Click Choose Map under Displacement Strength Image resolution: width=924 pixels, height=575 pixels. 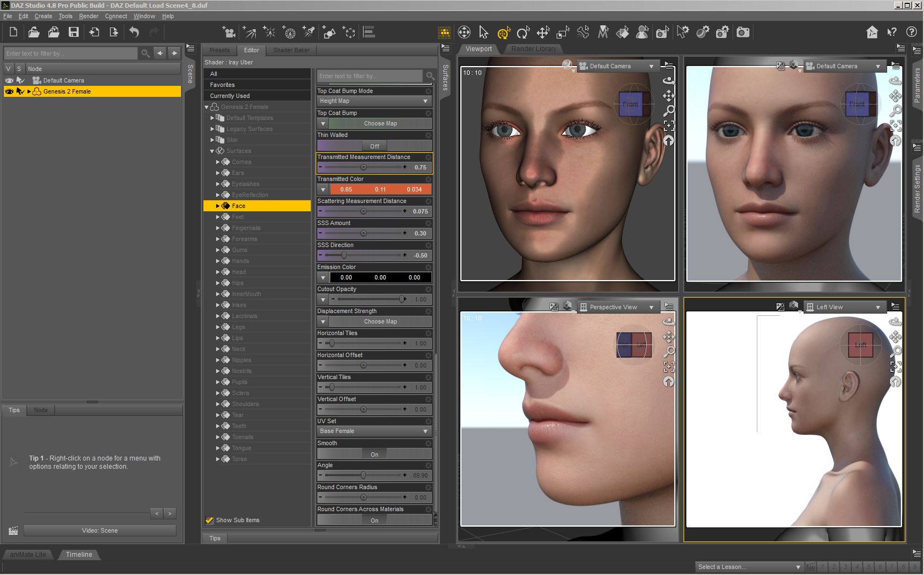pos(380,321)
